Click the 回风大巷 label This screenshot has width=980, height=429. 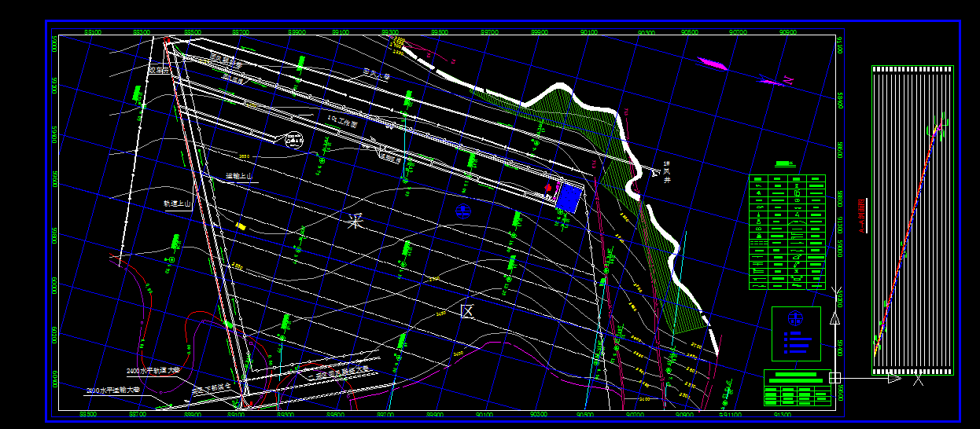tap(376, 75)
